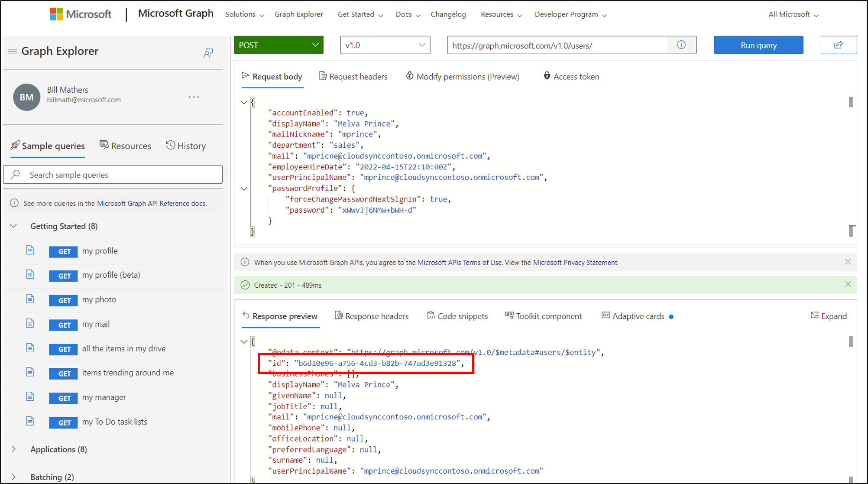Click document icon beside my To Do task lists
Image resolution: width=868 pixels, height=484 pixels.
(x=30, y=421)
